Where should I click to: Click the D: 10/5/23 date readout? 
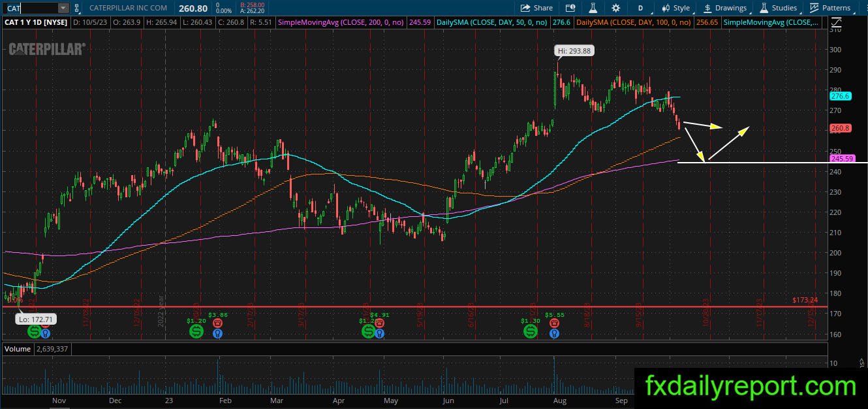coord(89,22)
